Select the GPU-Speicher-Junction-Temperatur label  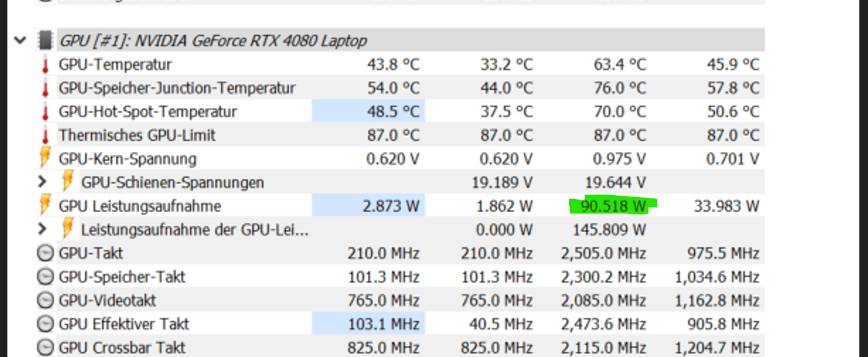click(177, 88)
